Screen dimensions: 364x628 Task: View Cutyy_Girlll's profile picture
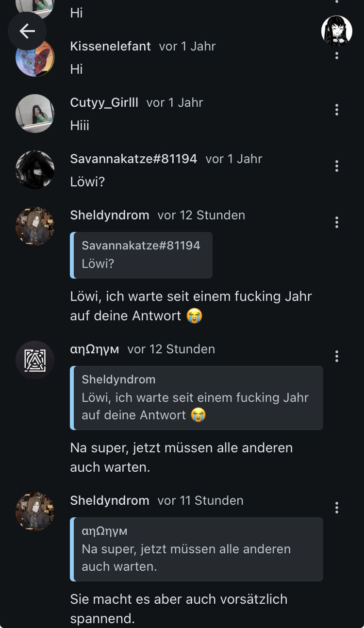pos(35,114)
